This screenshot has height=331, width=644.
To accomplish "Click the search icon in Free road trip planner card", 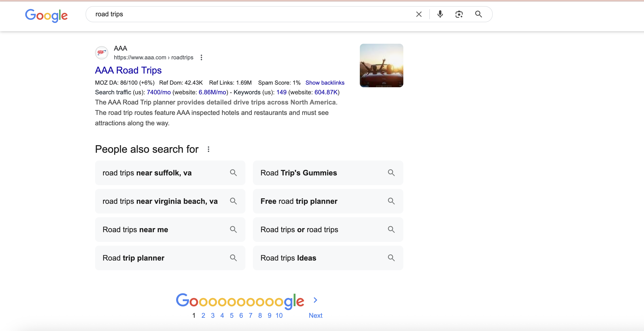I will pyautogui.click(x=391, y=201).
